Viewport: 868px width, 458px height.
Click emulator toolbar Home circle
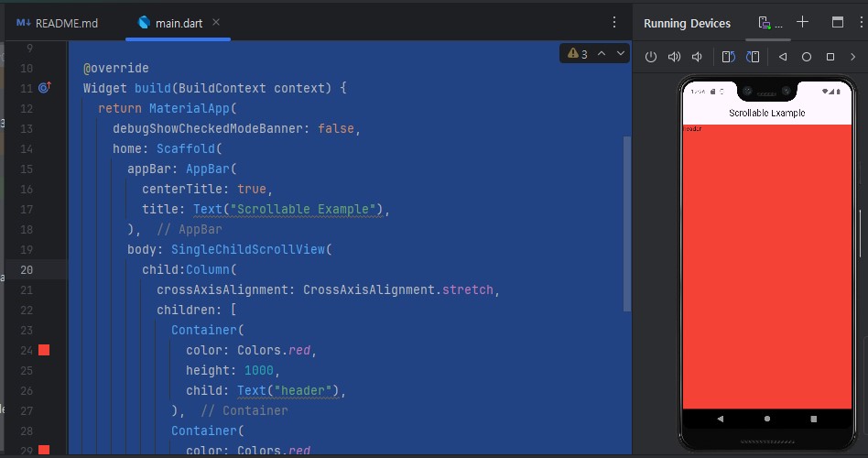tap(807, 57)
